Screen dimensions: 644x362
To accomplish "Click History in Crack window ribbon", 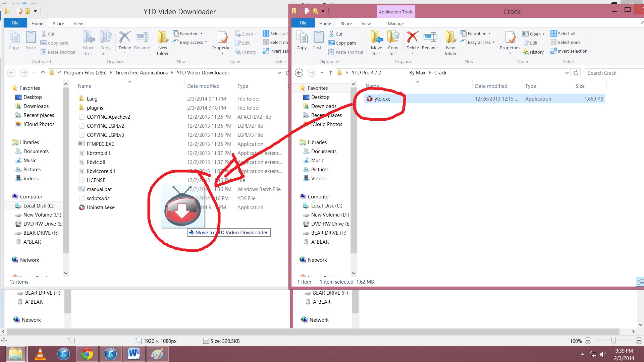I will (533, 52).
